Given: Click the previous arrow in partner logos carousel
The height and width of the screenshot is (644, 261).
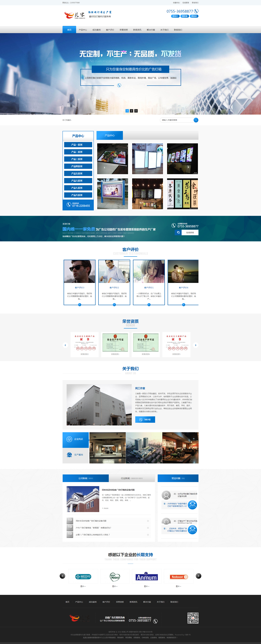Looking at the screenshot, I should point(62,576).
